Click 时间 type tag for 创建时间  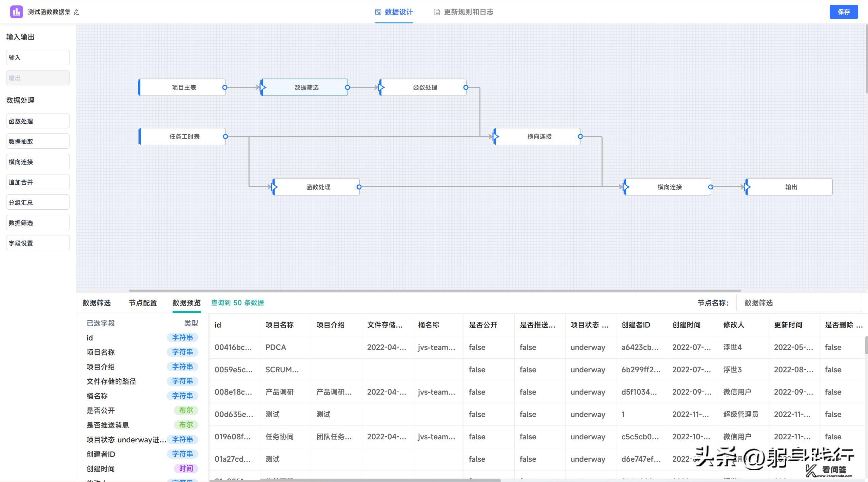[x=186, y=468]
